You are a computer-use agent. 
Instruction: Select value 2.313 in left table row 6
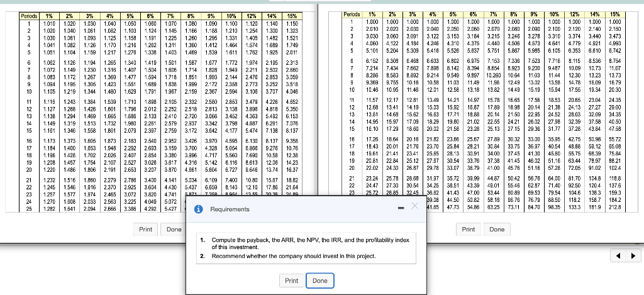point(292,63)
